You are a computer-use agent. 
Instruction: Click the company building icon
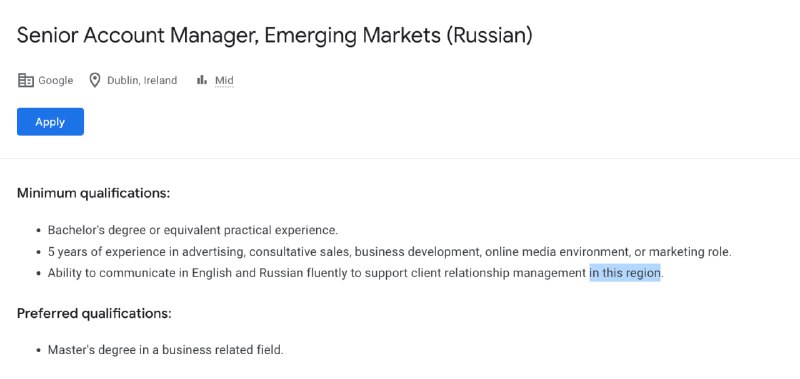click(x=26, y=80)
